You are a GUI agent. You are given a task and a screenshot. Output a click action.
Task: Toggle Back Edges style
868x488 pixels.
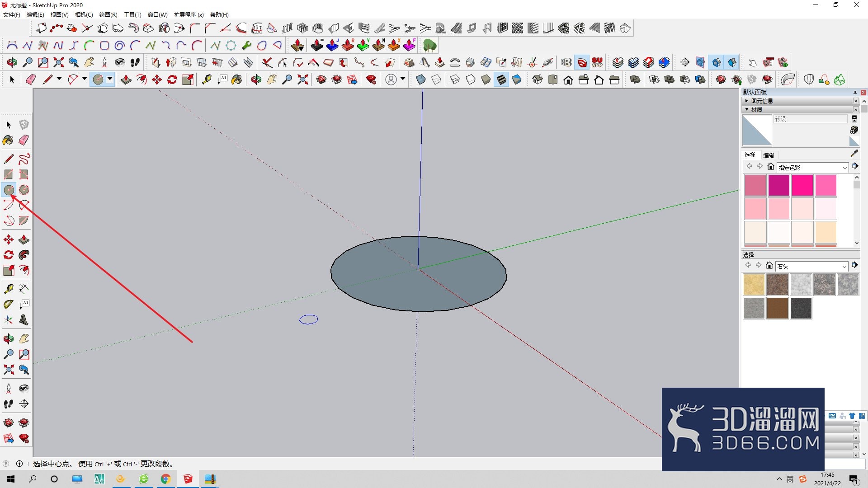click(436, 80)
